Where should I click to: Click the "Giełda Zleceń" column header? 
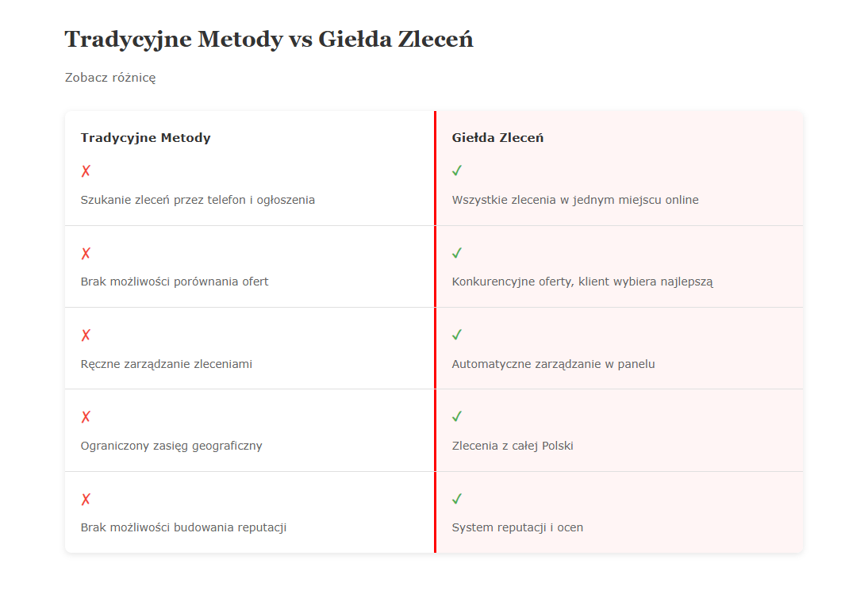(x=497, y=138)
